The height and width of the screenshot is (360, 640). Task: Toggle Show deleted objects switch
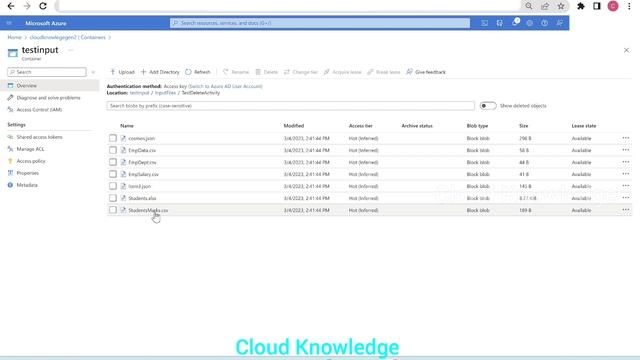[x=488, y=106]
